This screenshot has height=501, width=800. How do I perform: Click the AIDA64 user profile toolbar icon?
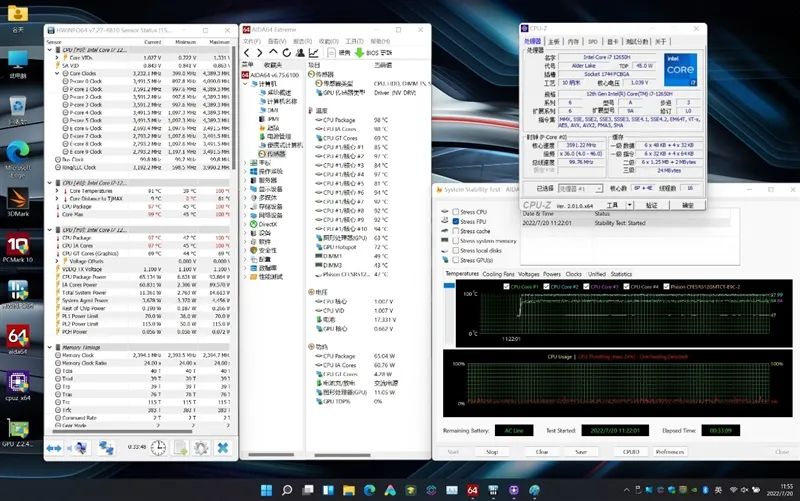pos(299,52)
